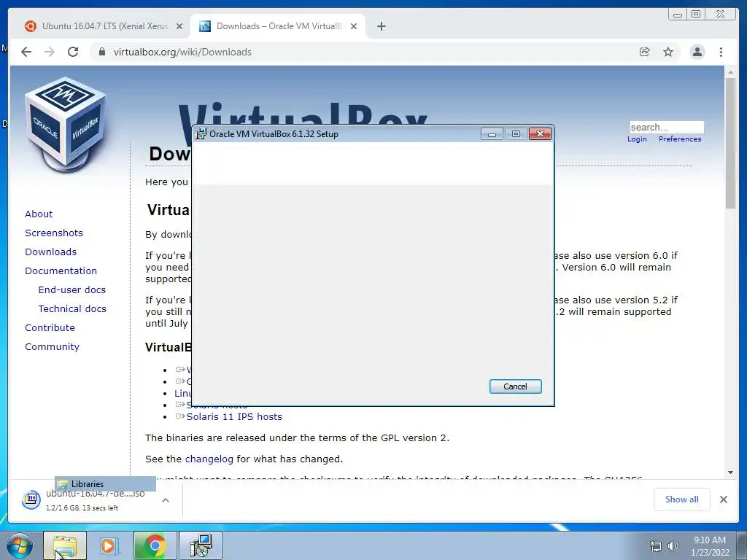Click the vertical scrollbar thumb

[x=730, y=143]
